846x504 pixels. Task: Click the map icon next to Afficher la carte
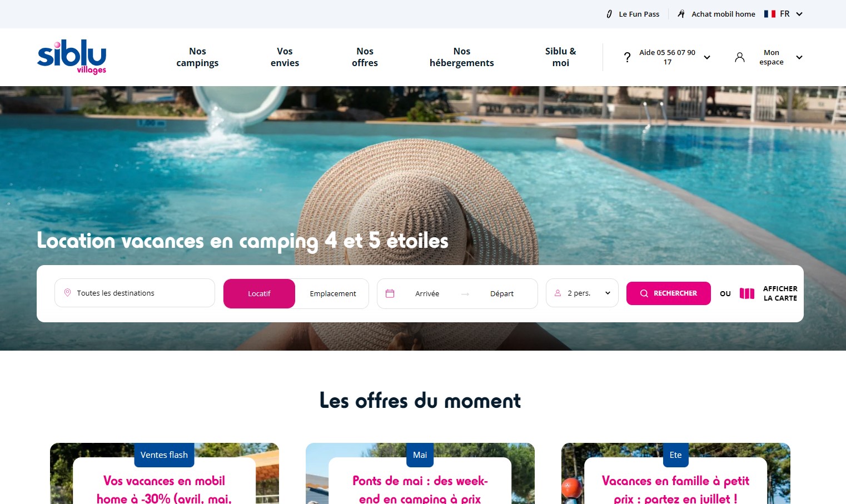coord(747,293)
